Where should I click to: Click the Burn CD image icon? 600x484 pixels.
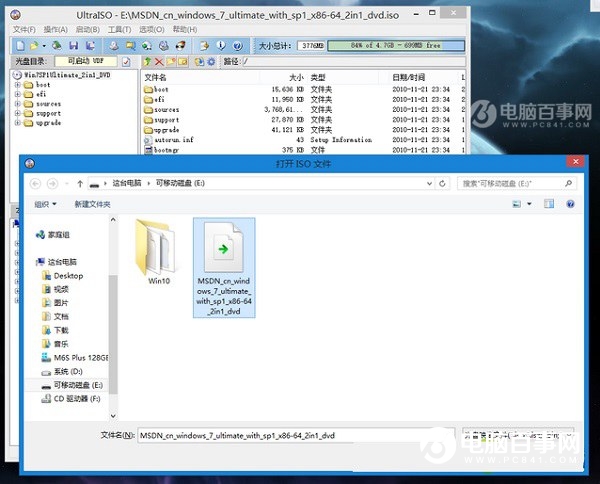pyautogui.click(x=181, y=46)
